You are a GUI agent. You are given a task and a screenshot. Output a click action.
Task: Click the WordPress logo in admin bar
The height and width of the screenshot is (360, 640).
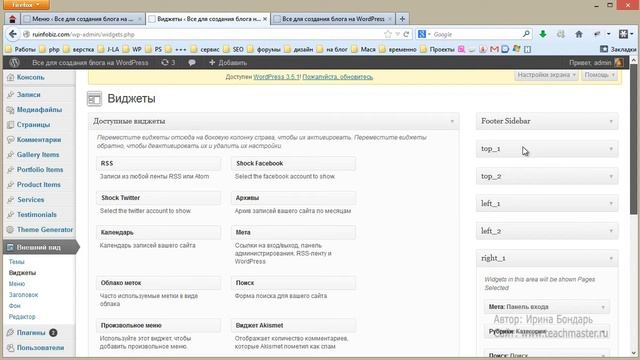pos(14,62)
